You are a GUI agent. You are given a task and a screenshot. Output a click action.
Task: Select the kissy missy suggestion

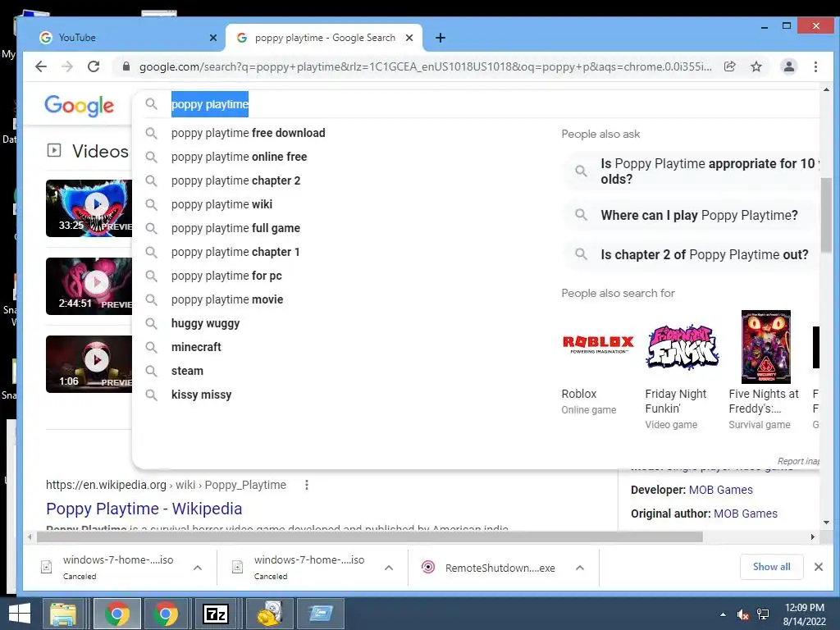click(x=202, y=395)
